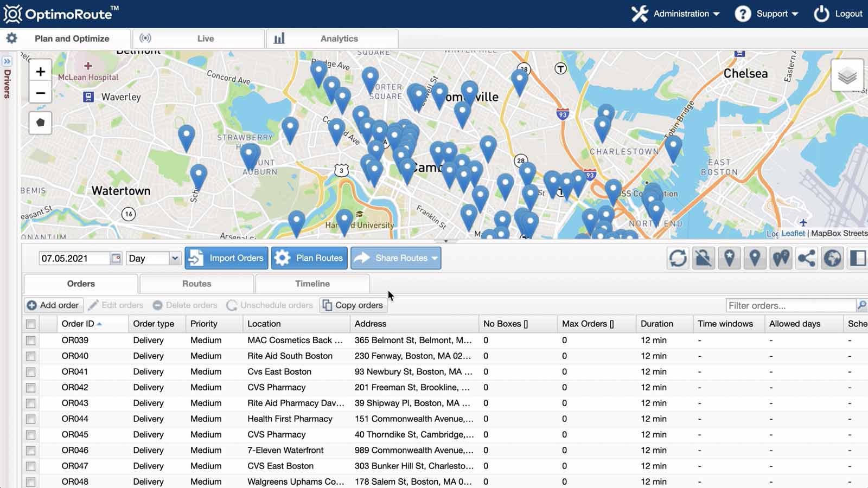Click the globe map icon
Viewport: 868px width, 488px height.
832,258
